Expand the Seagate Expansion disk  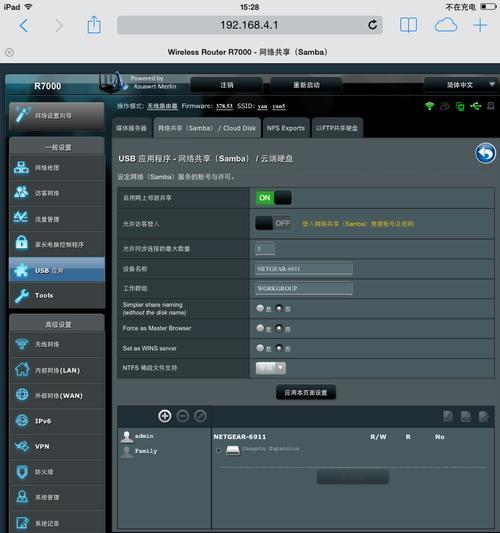218,450
